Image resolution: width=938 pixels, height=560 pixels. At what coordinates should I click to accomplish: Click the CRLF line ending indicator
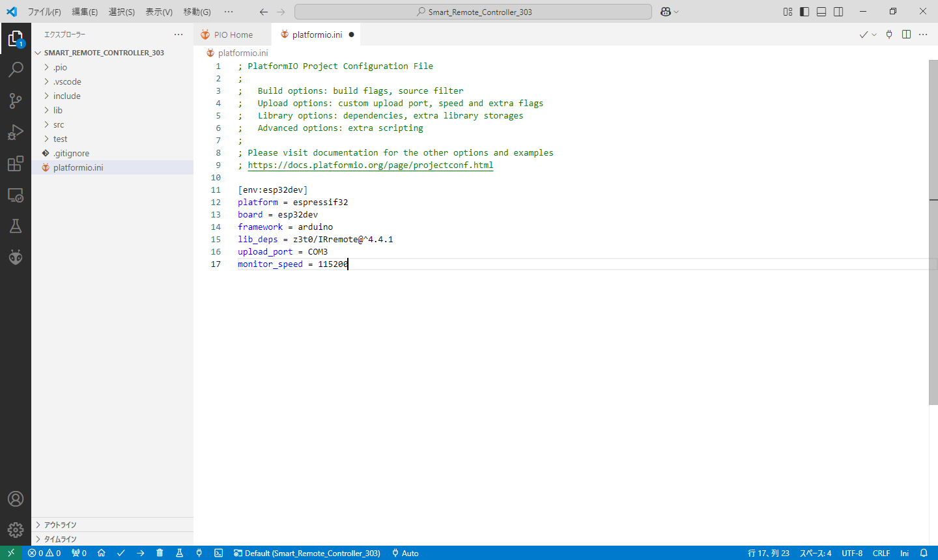pos(881,553)
